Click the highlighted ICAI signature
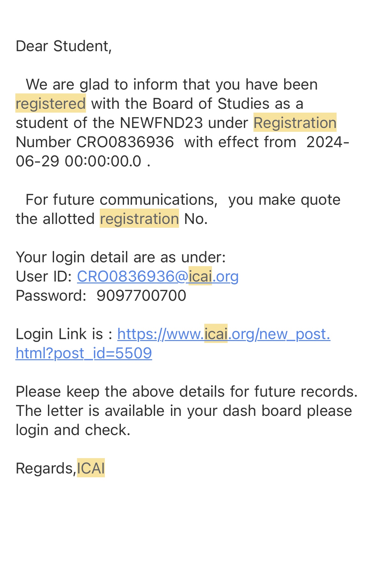 91,468
